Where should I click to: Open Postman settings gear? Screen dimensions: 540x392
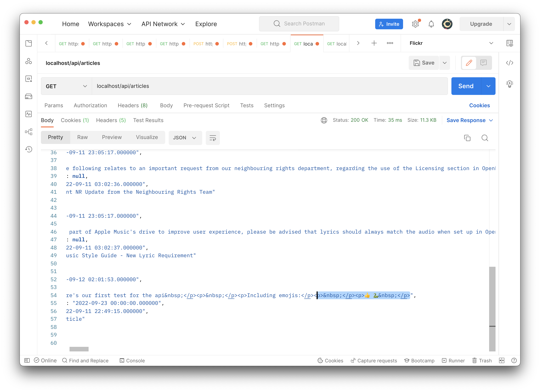(415, 24)
